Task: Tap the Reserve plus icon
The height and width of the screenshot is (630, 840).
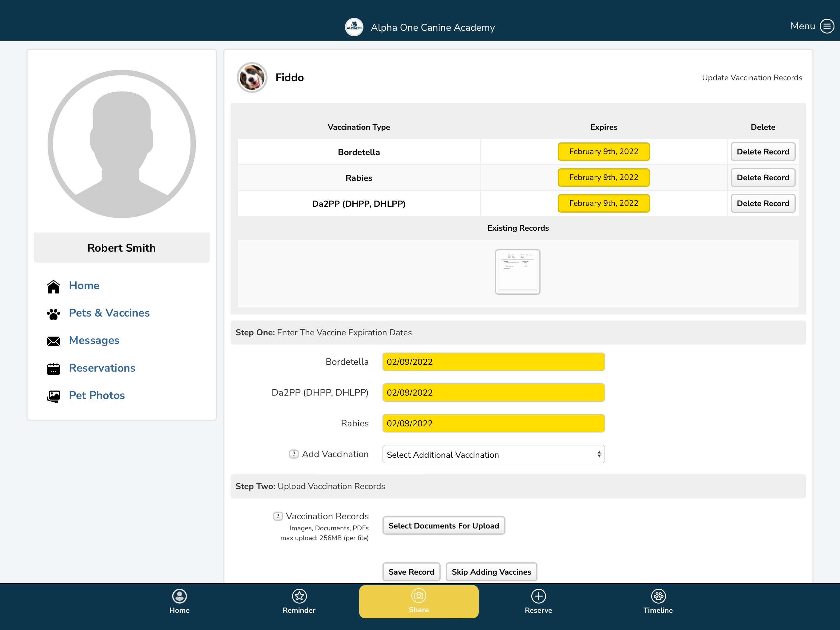Action: pyautogui.click(x=538, y=596)
